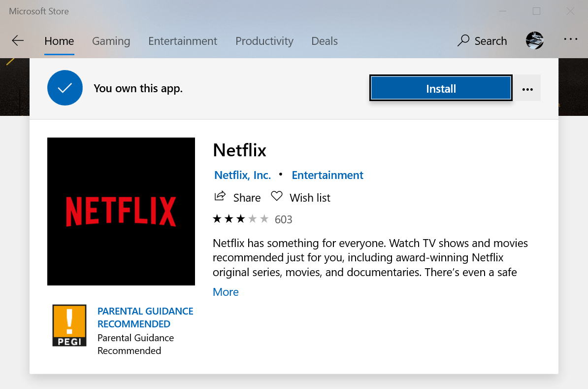Maximize the Microsoft Store window
Screen dimensions: 588x389
(537, 11)
